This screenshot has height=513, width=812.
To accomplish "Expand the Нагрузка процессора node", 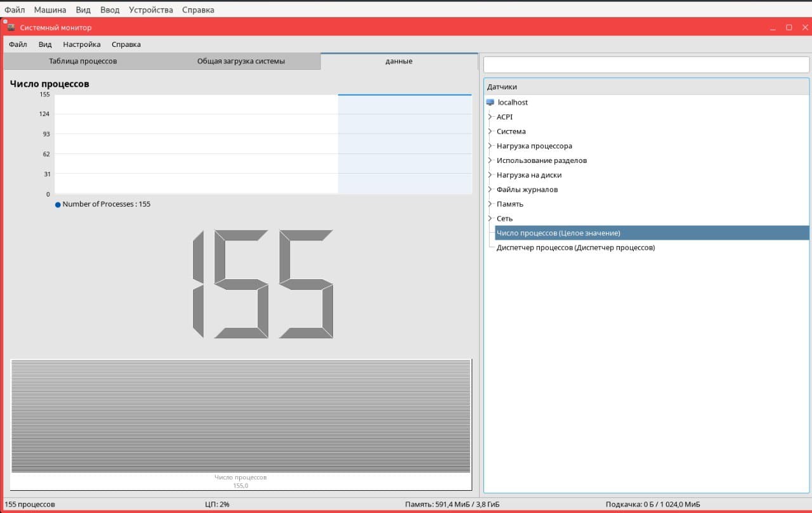I will [490, 146].
